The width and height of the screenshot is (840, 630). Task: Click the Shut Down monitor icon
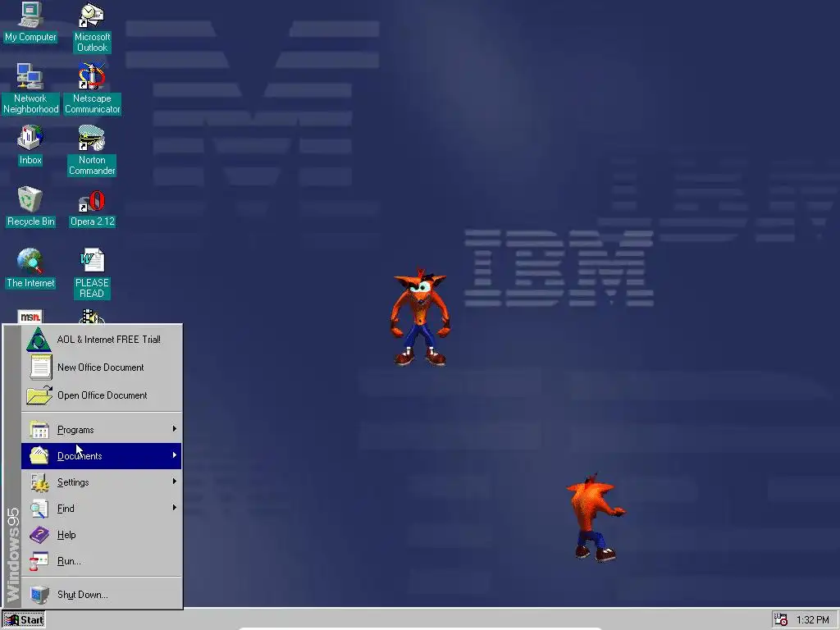click(39, 595)
